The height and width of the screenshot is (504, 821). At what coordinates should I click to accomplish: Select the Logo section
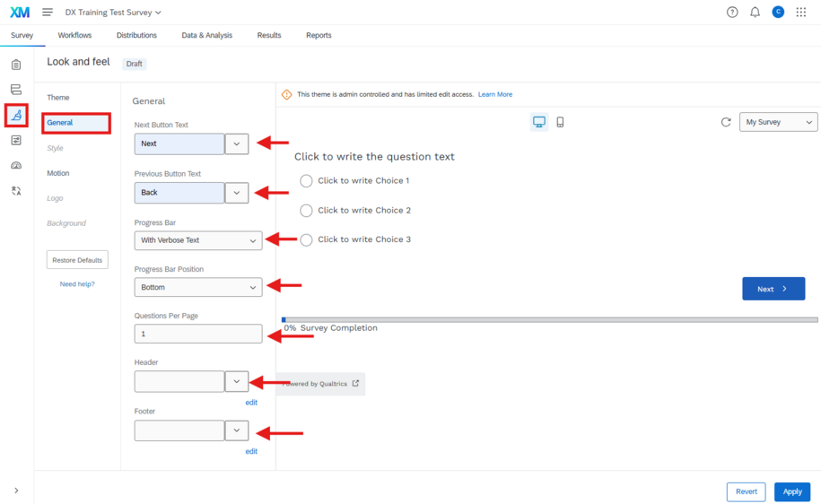[55, 198]
